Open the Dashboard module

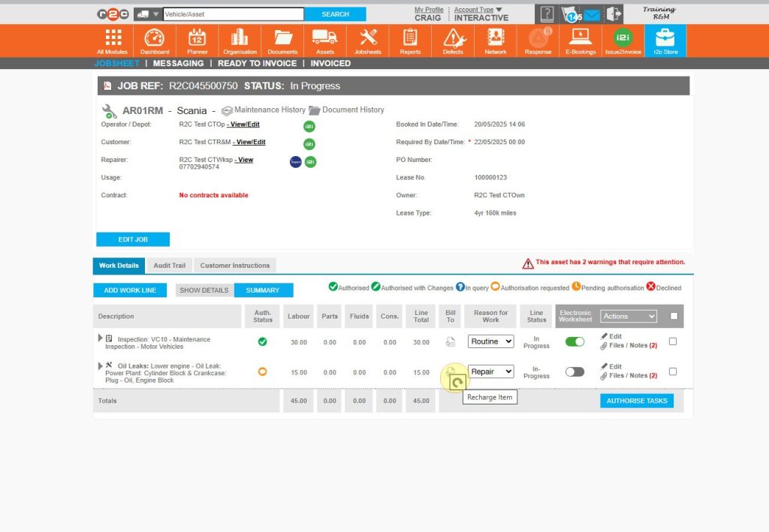[154, 41]
